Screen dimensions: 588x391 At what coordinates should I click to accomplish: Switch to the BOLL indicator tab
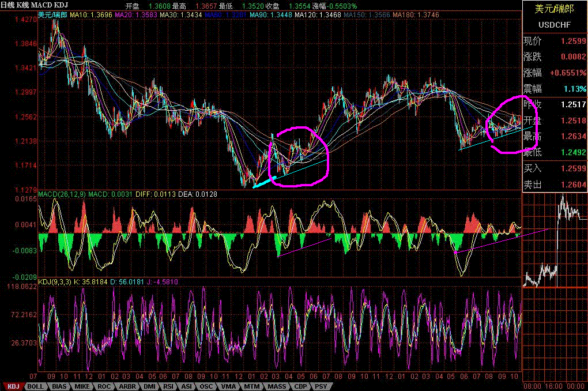click(x=35, y=386)
